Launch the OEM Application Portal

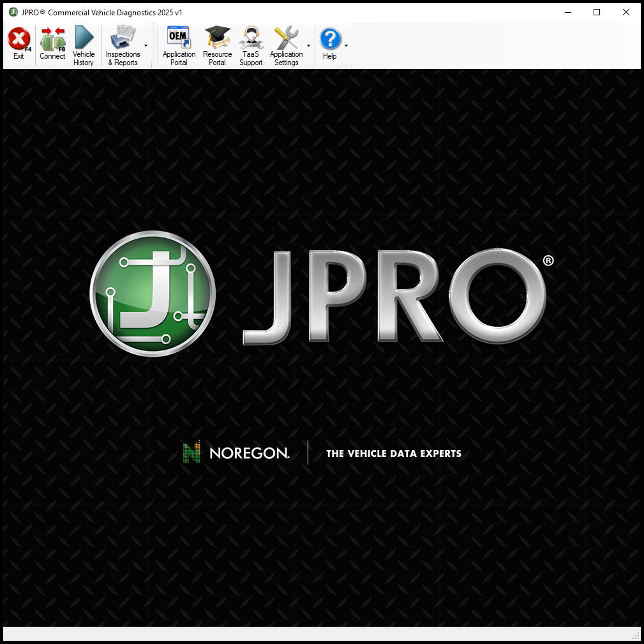(x=178, y=43)
